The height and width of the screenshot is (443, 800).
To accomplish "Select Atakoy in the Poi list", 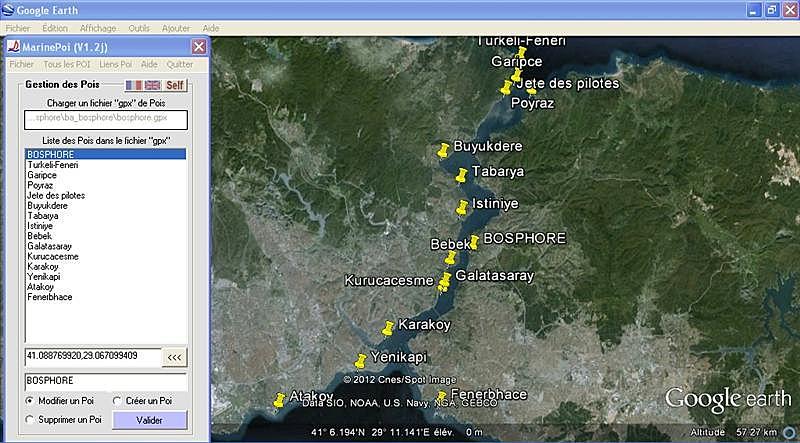I will point(106,287).
